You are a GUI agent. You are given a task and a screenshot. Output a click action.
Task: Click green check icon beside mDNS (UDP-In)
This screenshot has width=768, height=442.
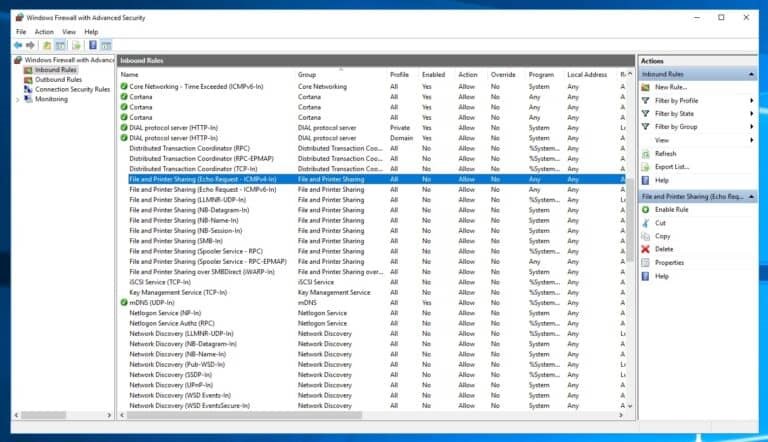click(x=124, y=302)
